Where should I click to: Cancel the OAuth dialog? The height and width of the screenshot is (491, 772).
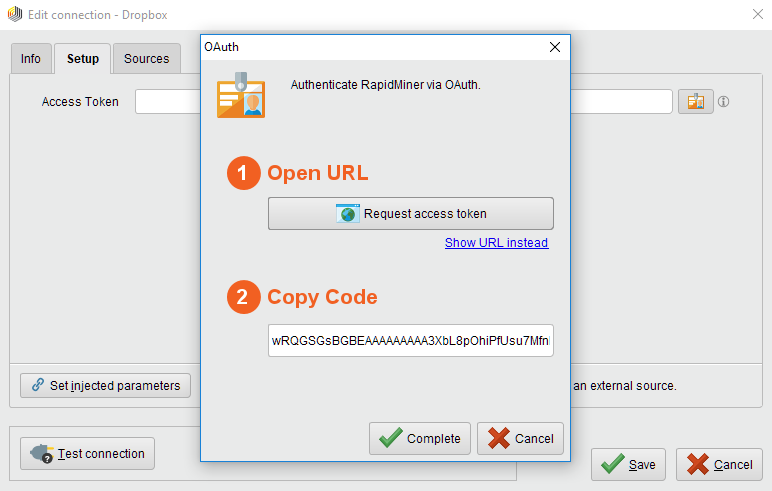521,438
